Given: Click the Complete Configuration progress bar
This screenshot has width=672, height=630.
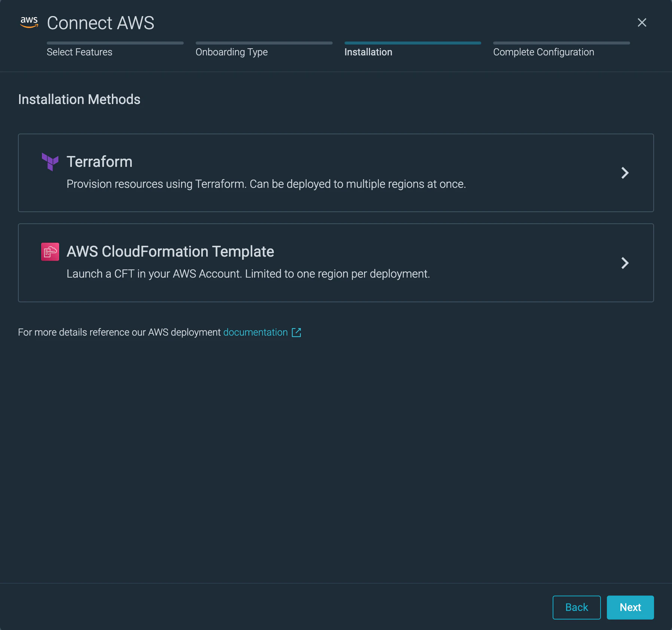Looking at the screenshot, I should [562, 43].
